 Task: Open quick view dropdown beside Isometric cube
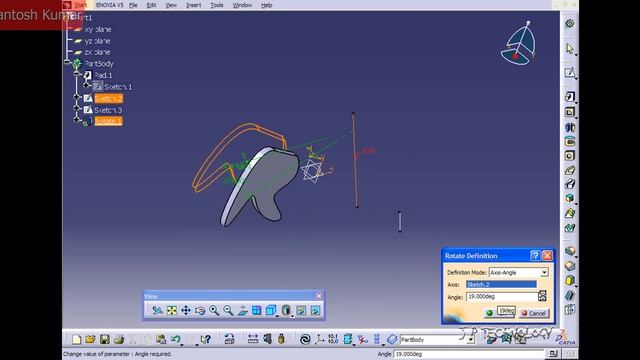point(277,316)
